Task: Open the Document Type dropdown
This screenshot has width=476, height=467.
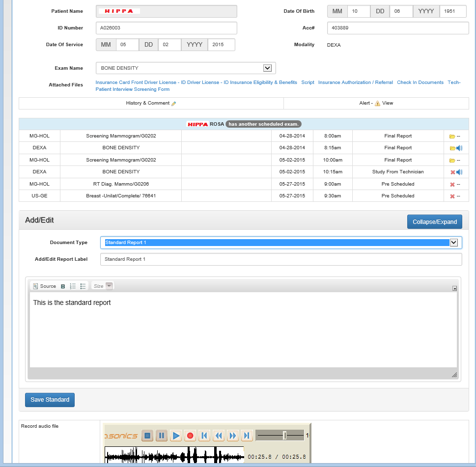Action: pyautogui.click(x=453, y=243)
